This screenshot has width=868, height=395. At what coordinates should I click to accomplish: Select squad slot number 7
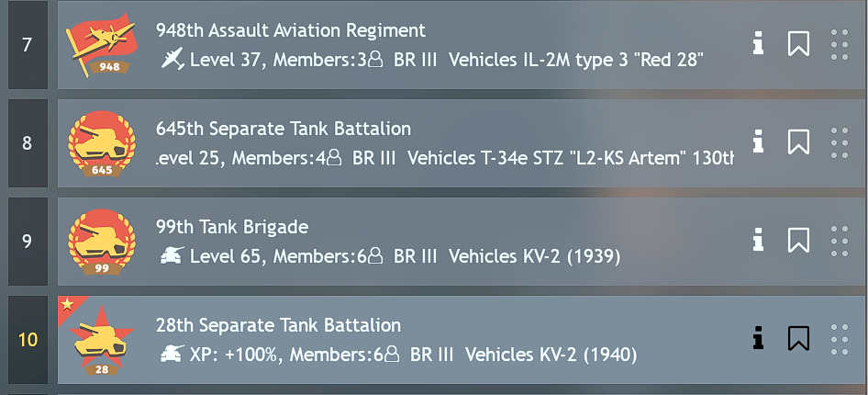(28, 45)
